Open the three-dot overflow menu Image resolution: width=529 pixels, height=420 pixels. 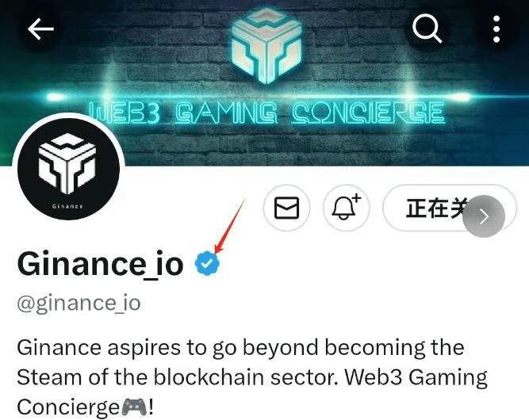(x=496, y=29)
